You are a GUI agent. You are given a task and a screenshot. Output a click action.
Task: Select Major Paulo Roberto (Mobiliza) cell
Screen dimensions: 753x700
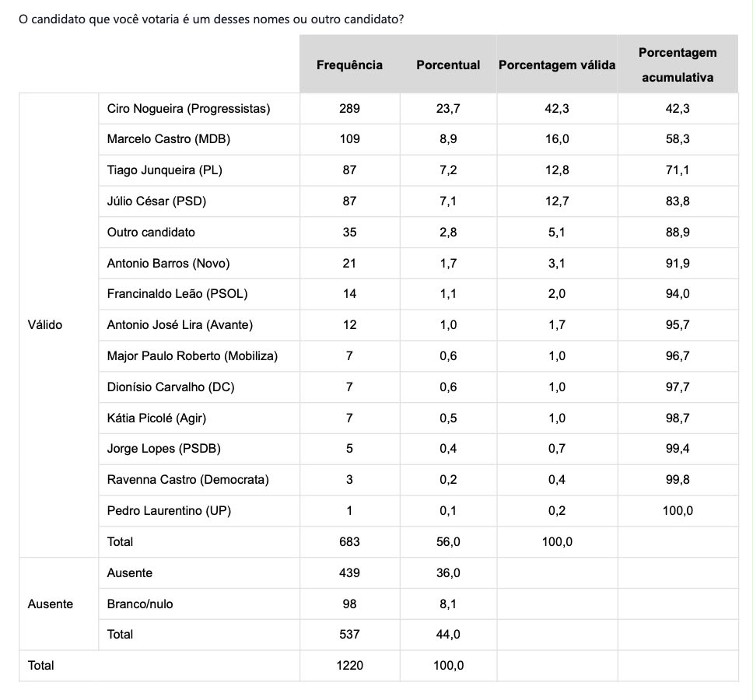[x=192, y=355]
